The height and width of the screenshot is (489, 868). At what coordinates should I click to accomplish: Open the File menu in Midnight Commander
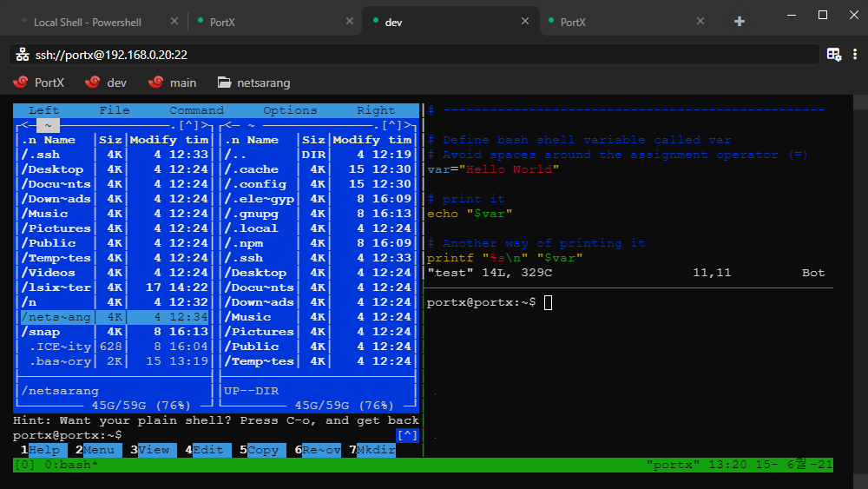pos(115,110)
